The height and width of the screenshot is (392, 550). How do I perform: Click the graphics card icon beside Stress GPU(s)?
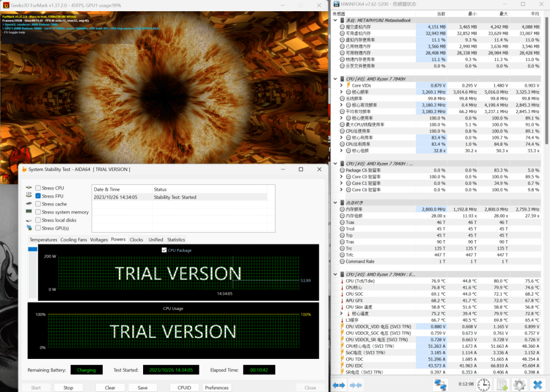[x=29, y=228]
